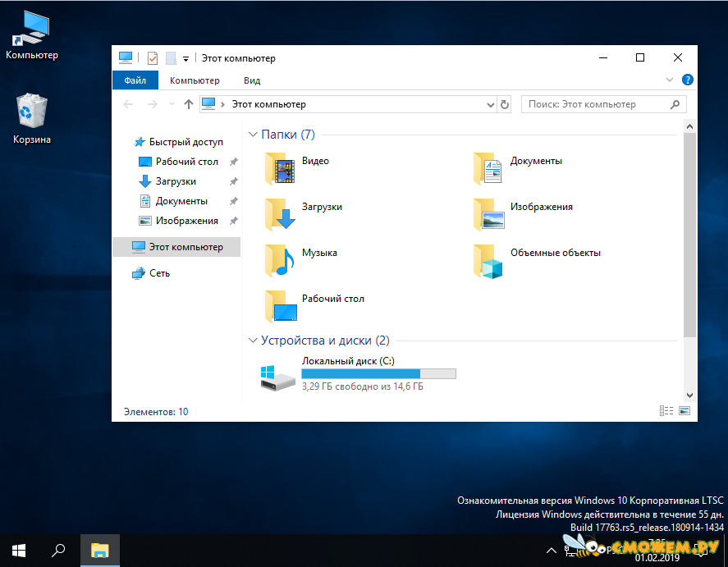The height and width of the screenshot is (567, 728).
Task: Select Документы in navigation pane
Action: point(173,201)
